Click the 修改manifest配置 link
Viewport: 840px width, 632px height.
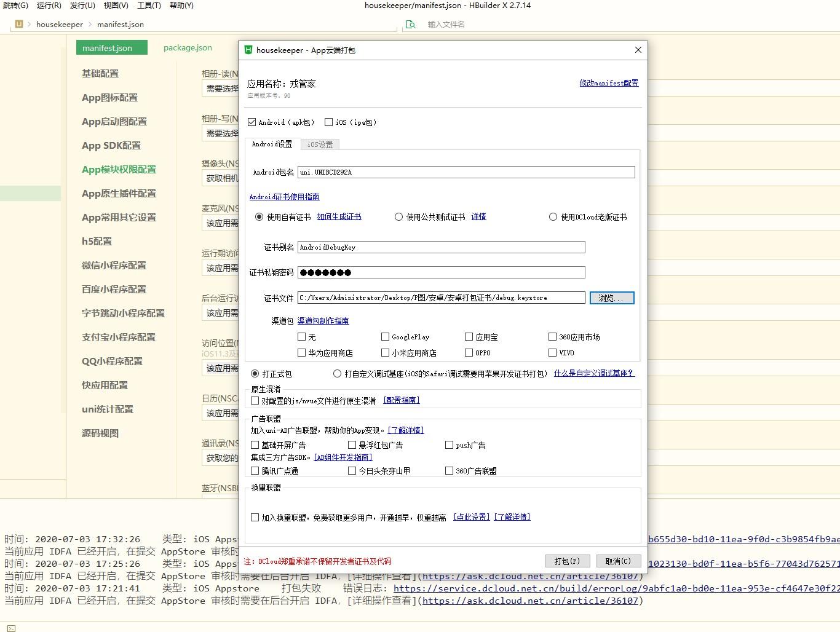pyautogui.click(x=609, y=83)
